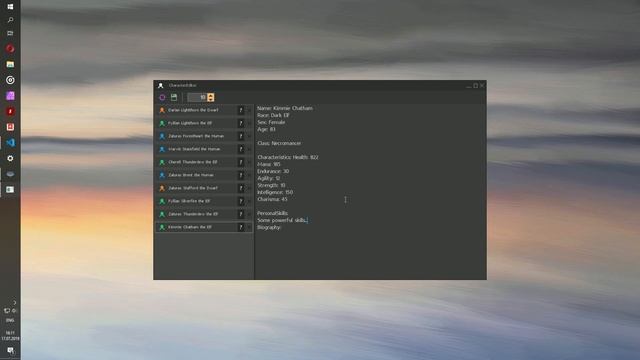Click the question mark button for Kimmie Chatham
The width and height of the screenshot is (640, 360).
pos(241,227)
